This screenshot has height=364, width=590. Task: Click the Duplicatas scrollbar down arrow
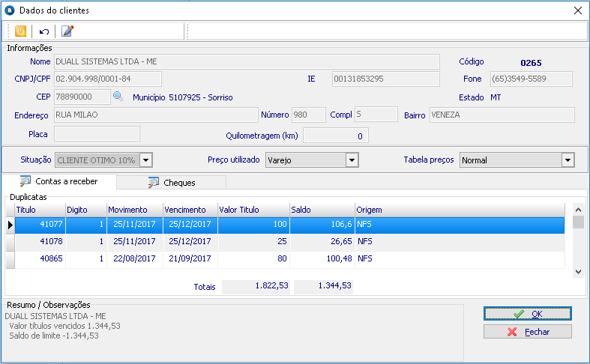[578, 271]
